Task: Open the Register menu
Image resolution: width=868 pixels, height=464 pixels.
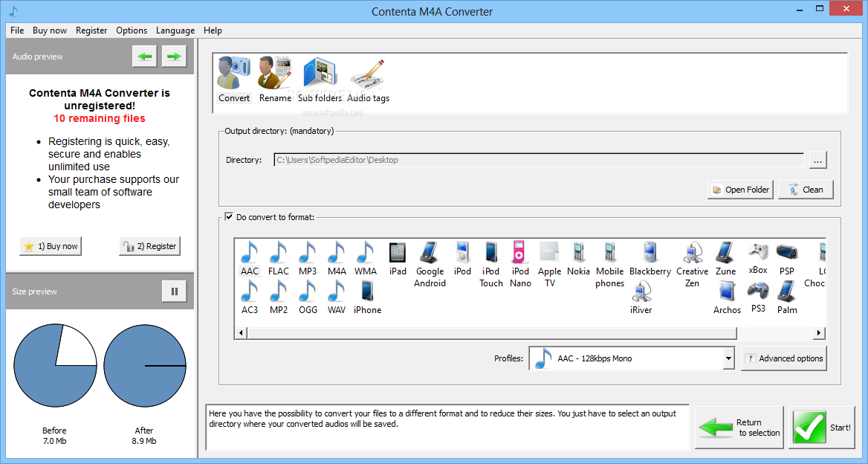Action: point(91,30)
